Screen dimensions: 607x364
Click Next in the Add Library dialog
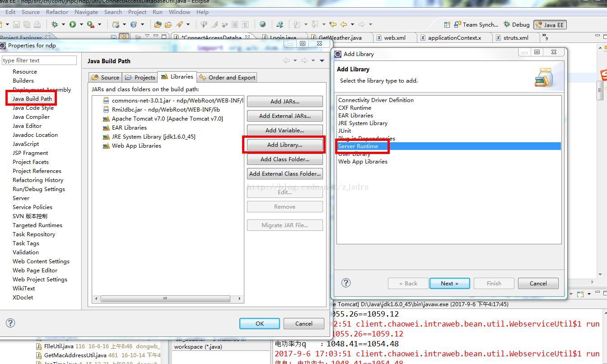pos(449,283)
